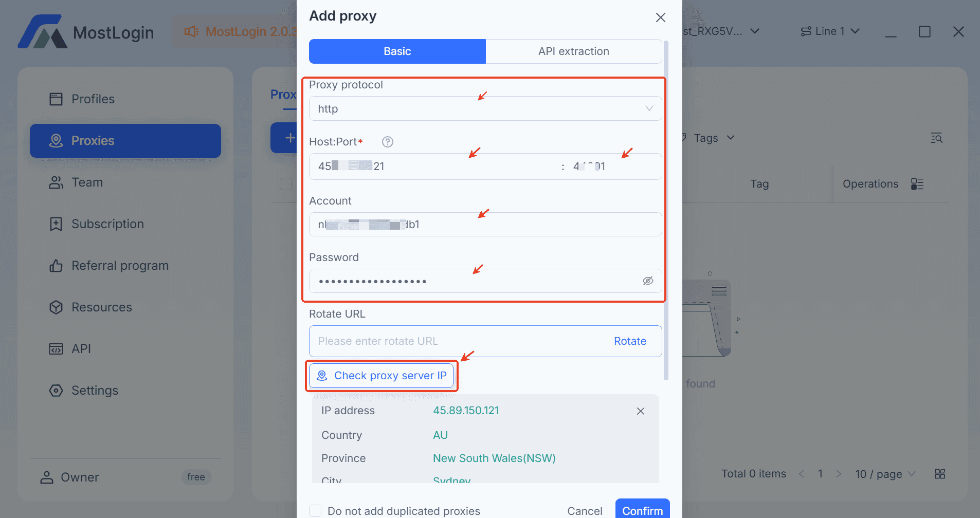Select the Basic tab
980x518 pixels.
397,51
